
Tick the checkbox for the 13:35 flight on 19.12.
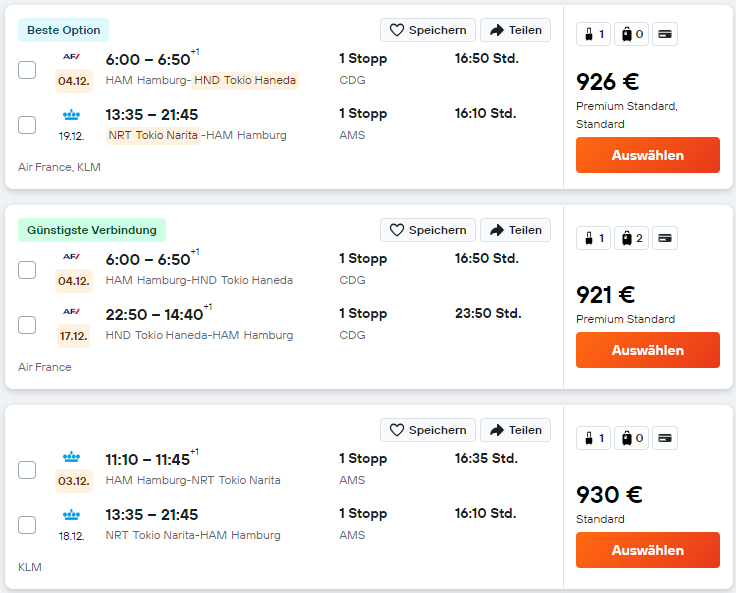tap(27, 125)
